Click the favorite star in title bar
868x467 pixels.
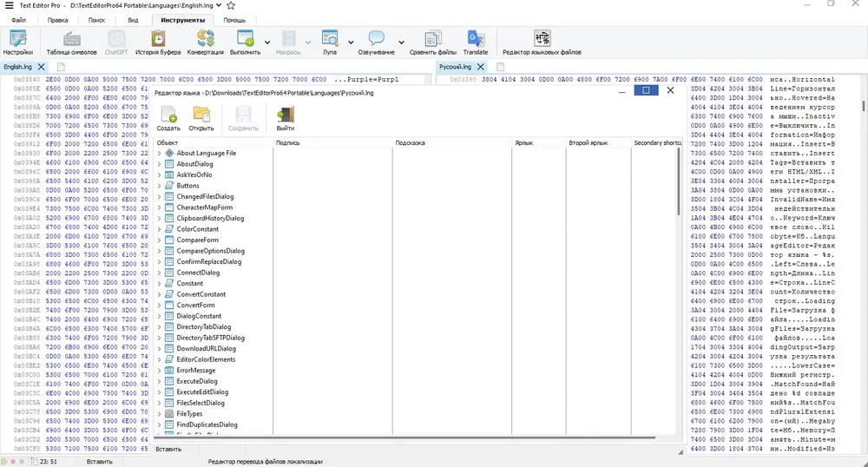[x=231, y=5]
